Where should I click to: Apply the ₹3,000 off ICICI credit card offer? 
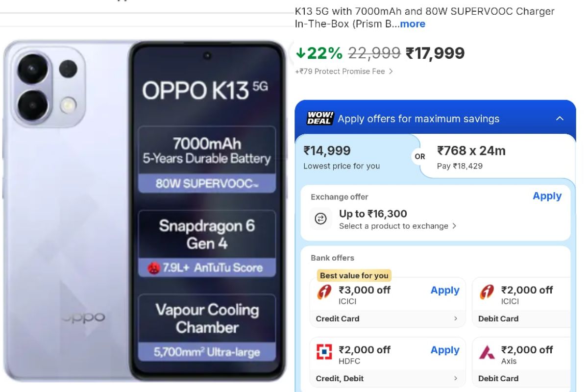pyautogui.click(x=444, y=290)
